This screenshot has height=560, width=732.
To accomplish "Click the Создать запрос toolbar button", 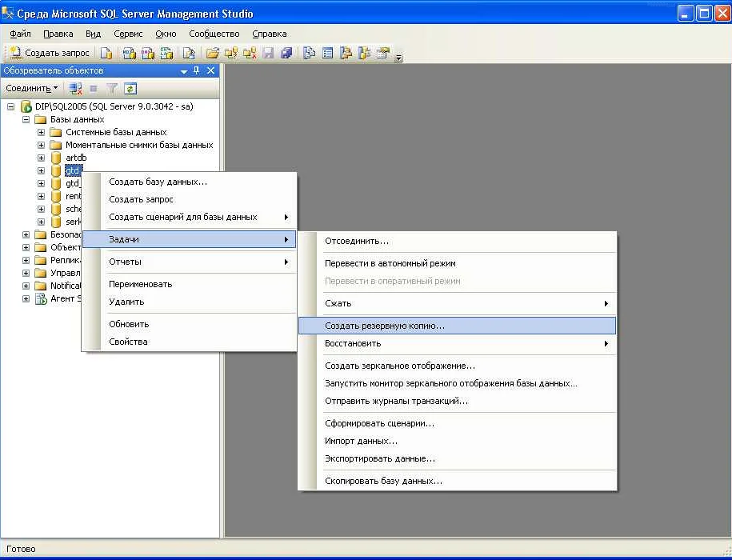I will 51,53.
